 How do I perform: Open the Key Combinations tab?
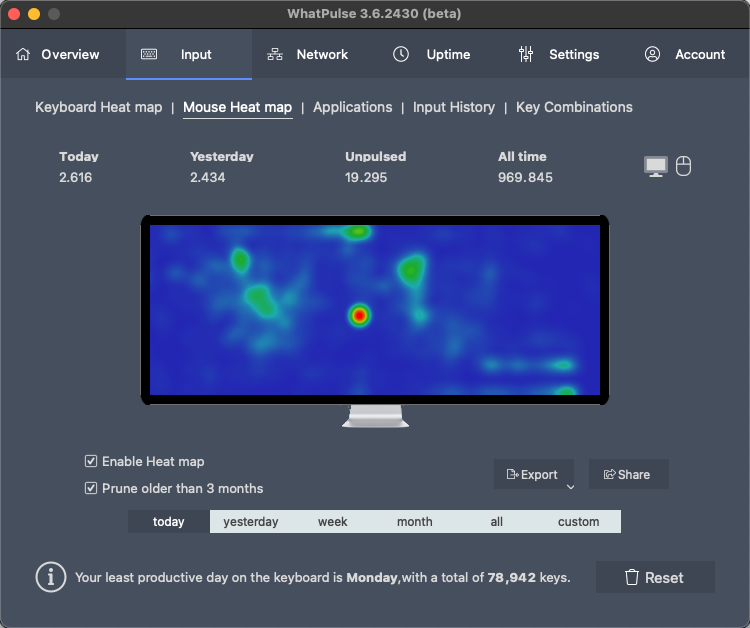click(574, 107)
